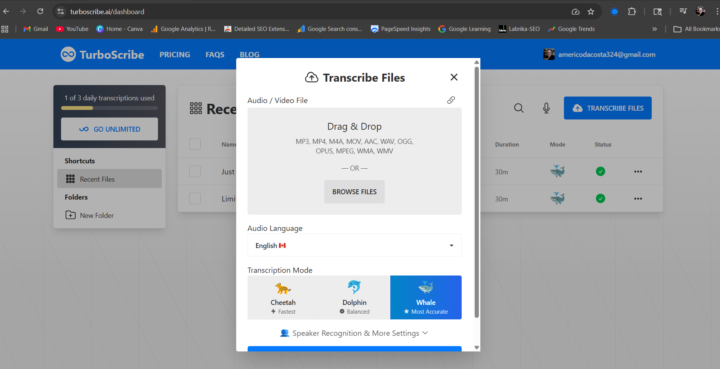Open the Audio Language dropdown
The image size is (720, 369).
click(354, 246)
